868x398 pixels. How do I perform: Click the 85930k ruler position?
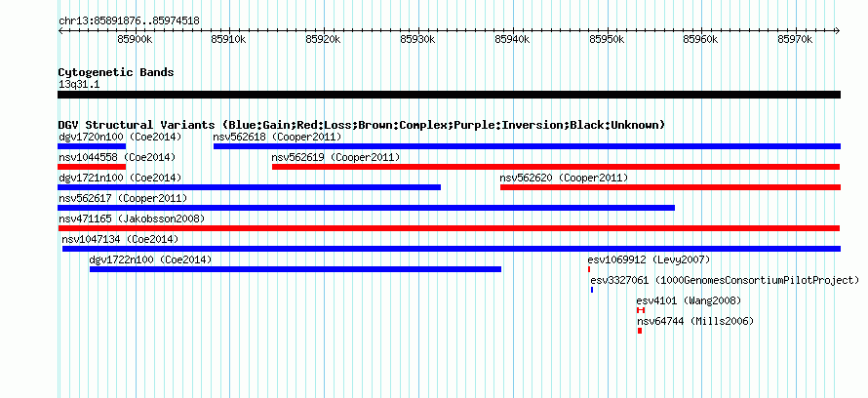418,39
